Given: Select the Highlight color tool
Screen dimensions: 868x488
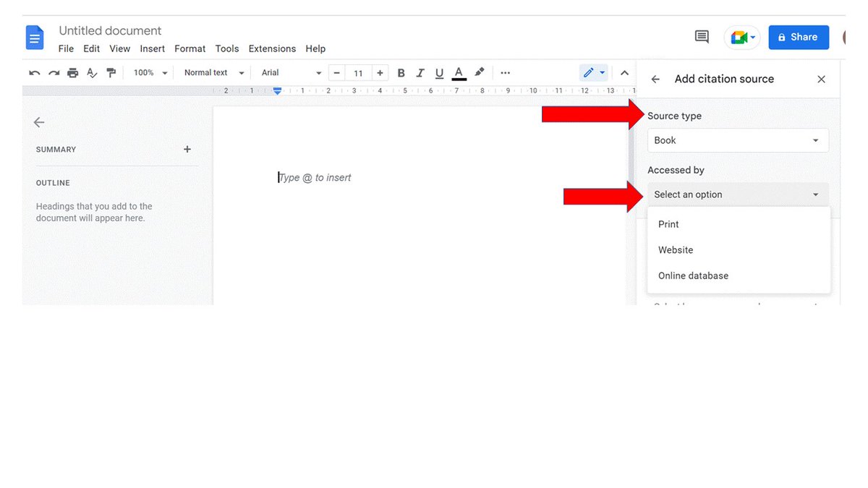Looking at the screenshot, I should (479, 72).
